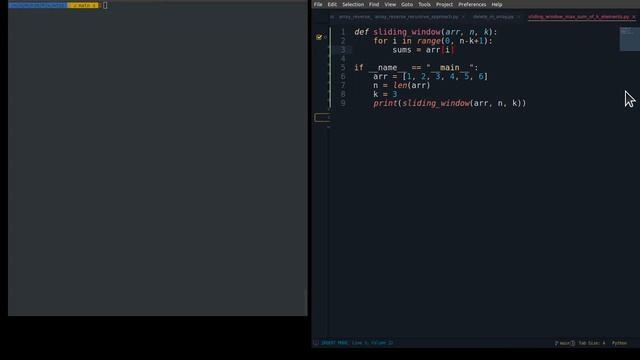Open the Goto menu
The image size is (640, 360).
(x=407, y=4)
